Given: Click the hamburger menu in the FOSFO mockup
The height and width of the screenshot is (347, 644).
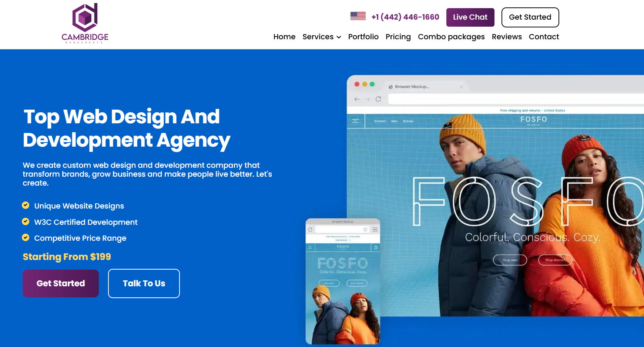Looking at the screenshot, I should pyautogui.click(x=356, y=121).
